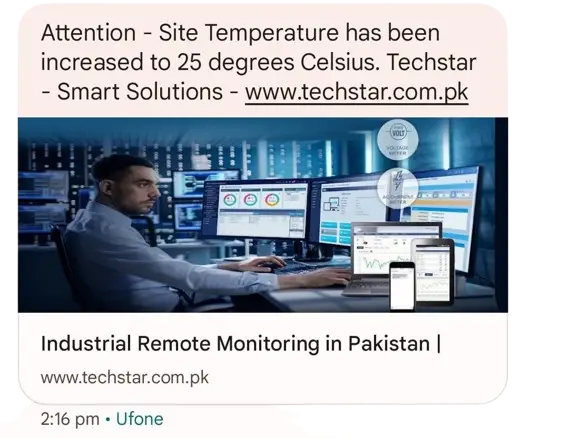This screenshot has width=569, height=438.
Task: Select the Attention site temperature message text
Action: (258, 62)
